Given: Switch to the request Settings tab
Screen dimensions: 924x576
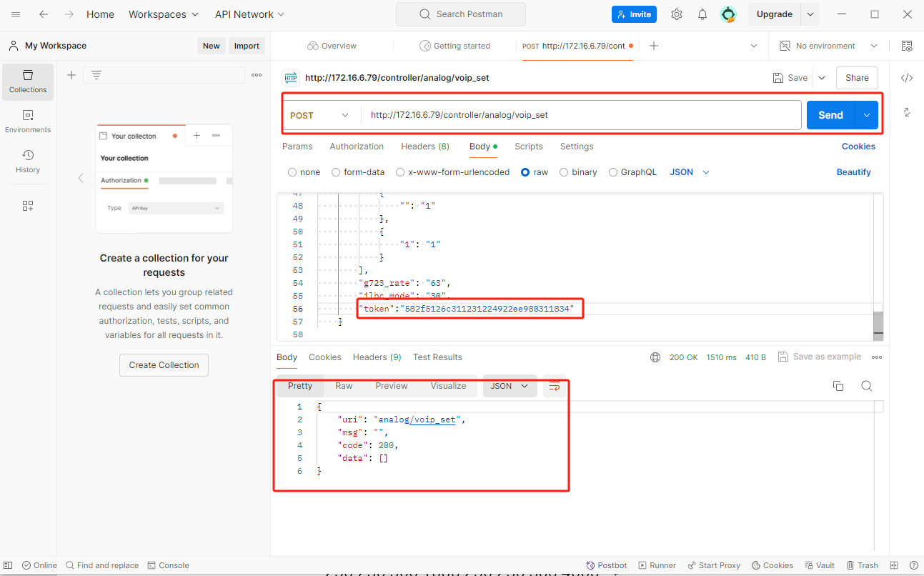Looking at the screenshot, I should click(x=577, y=147).
